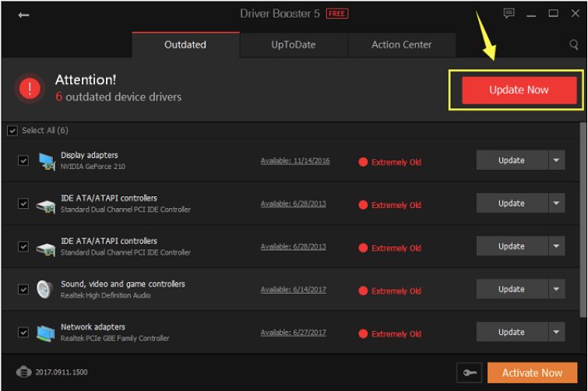Update the Realtek High Definition Audio driver
The width and height of the screenshot is (588, 391).
pyautogui.click(x=512, y=289)
